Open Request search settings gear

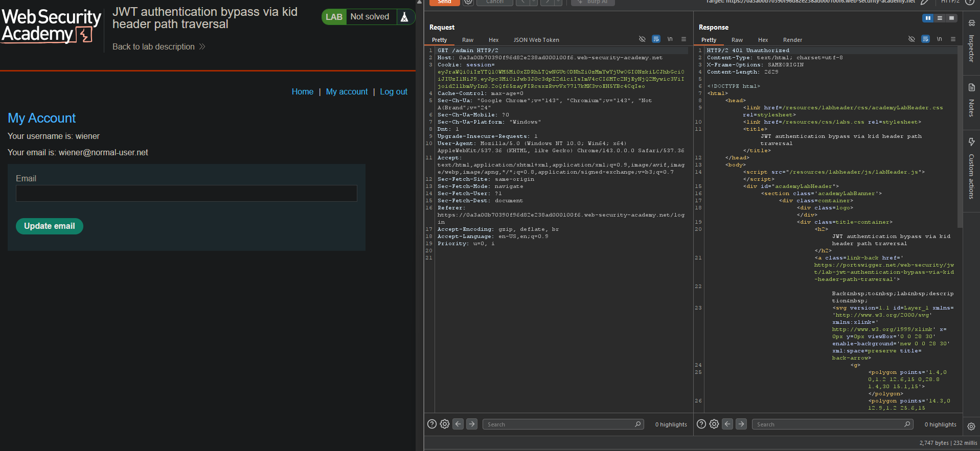[x=445, y=424]
